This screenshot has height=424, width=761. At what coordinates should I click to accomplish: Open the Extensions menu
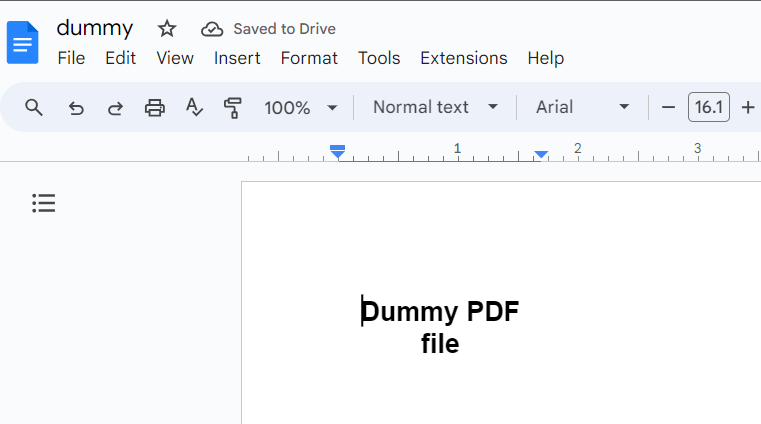click(x=463, y=58)
